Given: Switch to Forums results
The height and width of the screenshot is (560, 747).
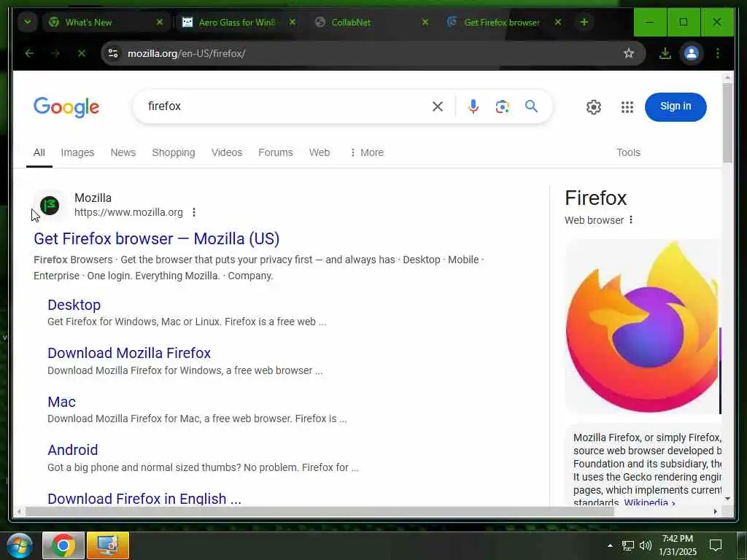Looking at the screenshot, I should (275, 152).
